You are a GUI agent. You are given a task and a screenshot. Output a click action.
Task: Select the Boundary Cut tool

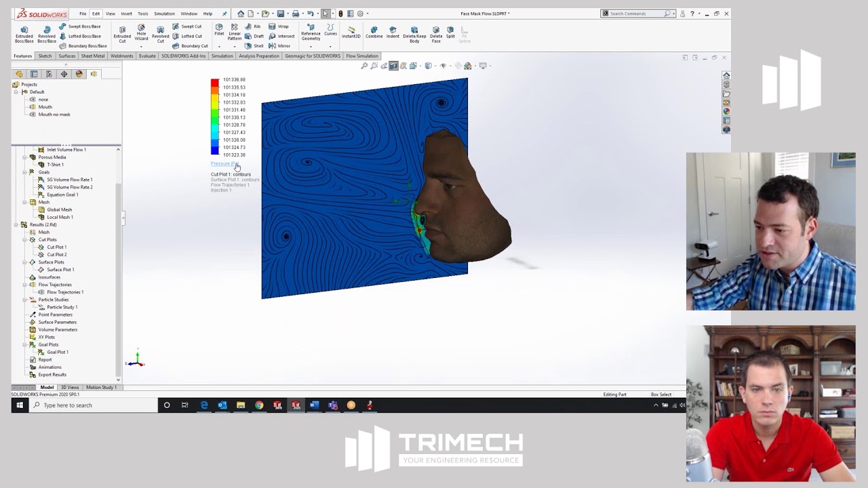[190, 46]
